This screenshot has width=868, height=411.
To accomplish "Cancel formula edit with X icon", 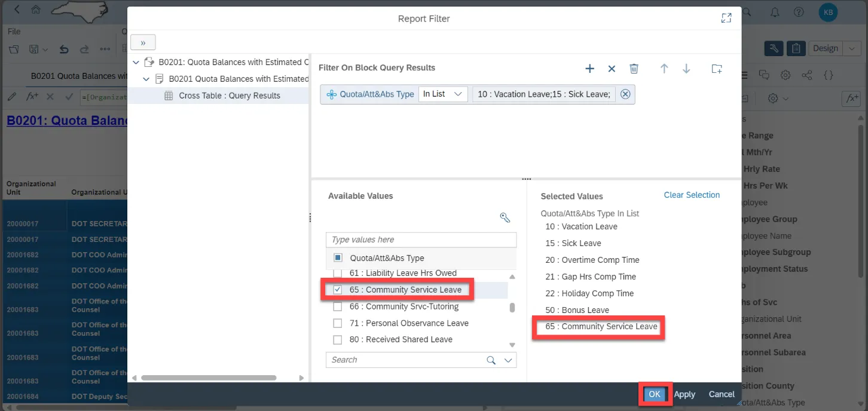I will 50,96.
